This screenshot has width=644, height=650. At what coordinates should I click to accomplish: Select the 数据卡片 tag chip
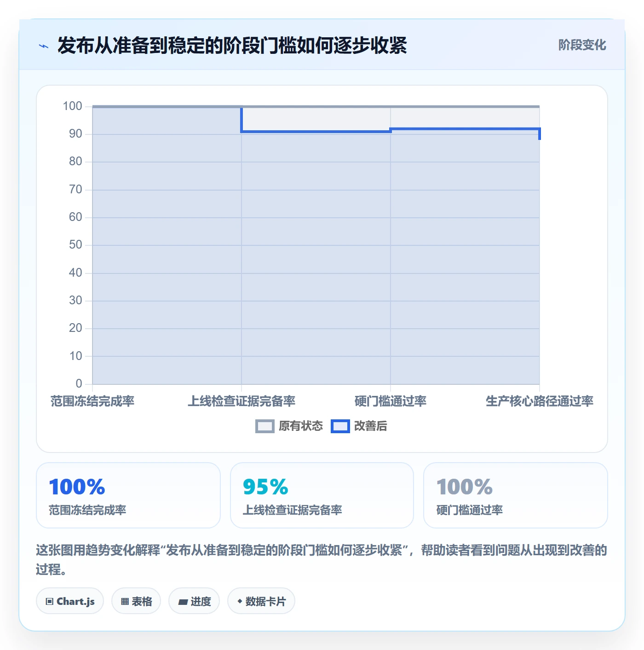261,601
